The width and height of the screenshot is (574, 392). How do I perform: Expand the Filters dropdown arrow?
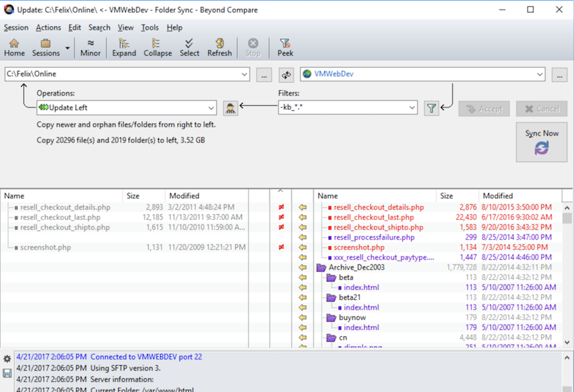(x=412, y=108)
